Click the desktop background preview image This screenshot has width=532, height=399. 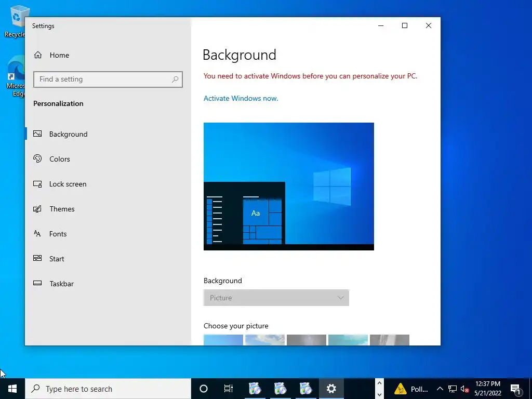(289, 187)
